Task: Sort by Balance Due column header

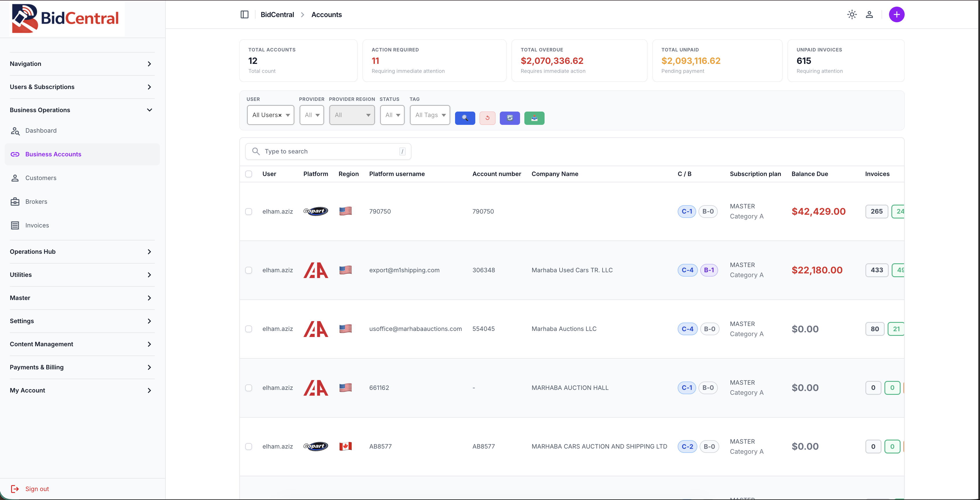Action: [810, 174]
